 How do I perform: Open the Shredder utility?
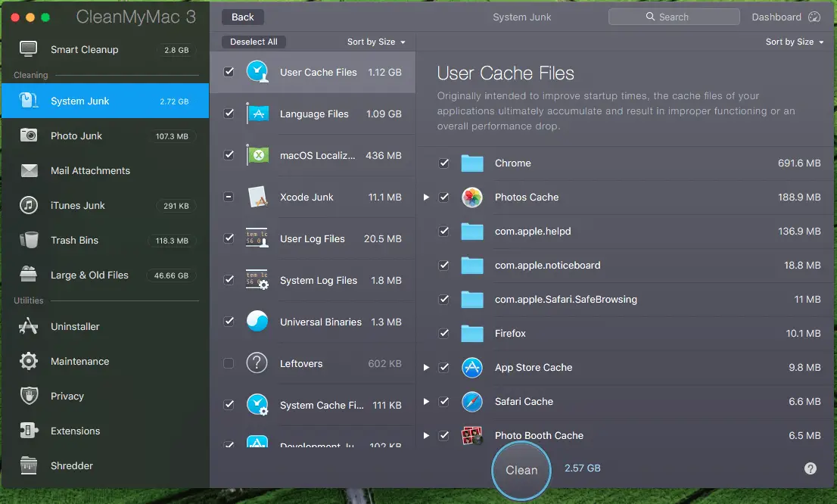[x=105, y=465]
